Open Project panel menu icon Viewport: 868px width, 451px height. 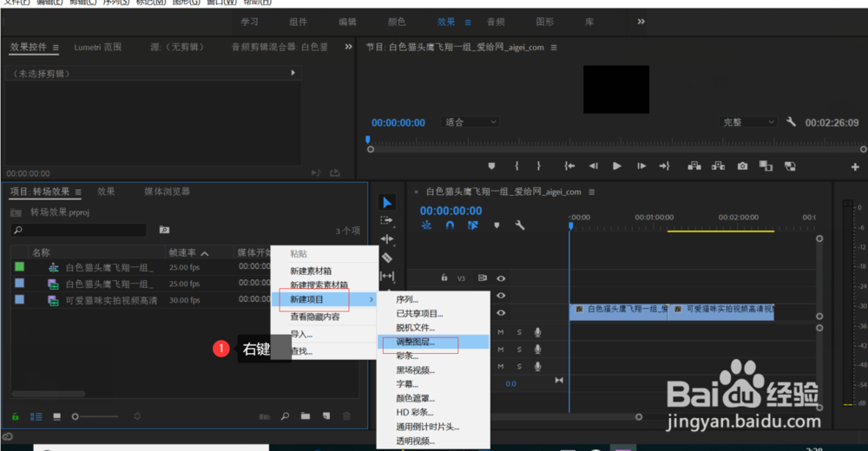(78, 192)
